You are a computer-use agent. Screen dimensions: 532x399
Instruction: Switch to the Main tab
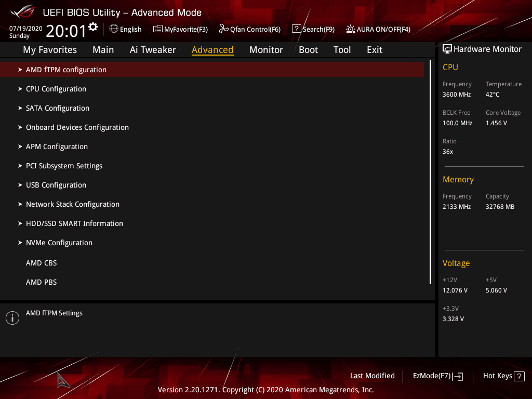103,50
